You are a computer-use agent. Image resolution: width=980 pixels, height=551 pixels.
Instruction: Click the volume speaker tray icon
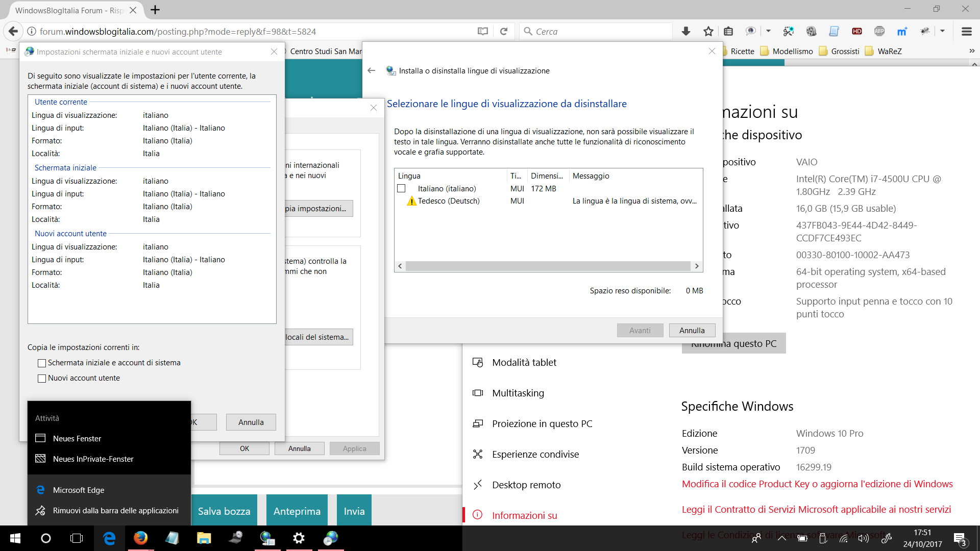(863, 538)
